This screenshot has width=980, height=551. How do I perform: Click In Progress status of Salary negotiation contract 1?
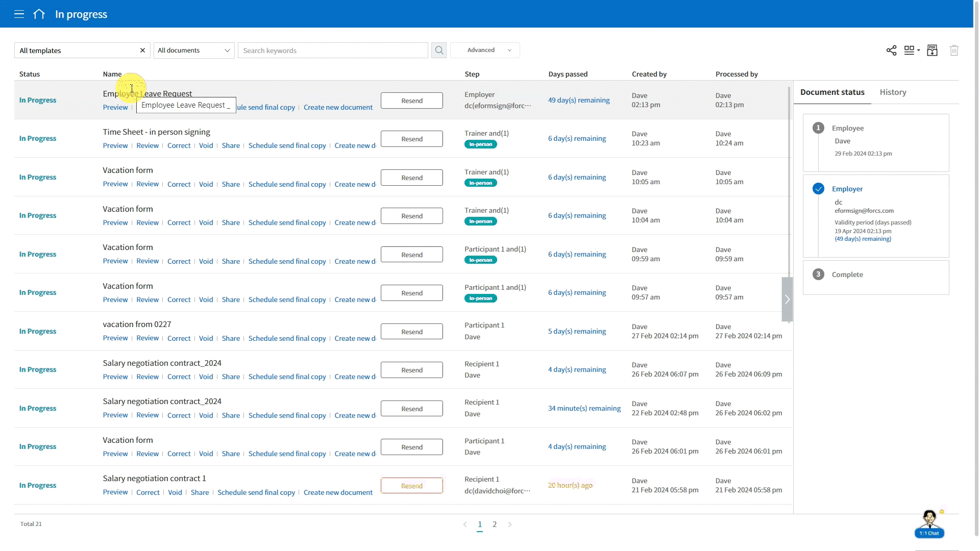click(x=38, y=486)
